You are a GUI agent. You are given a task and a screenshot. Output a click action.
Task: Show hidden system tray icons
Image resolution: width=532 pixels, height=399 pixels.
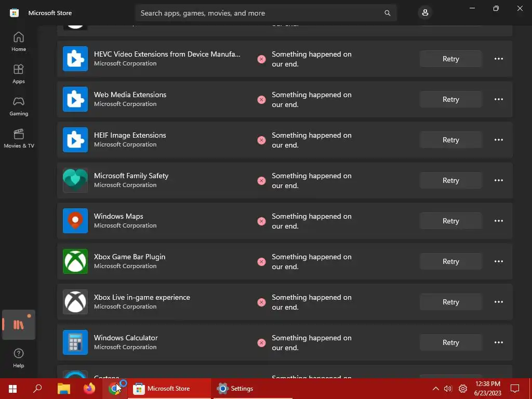coord(436,389)
